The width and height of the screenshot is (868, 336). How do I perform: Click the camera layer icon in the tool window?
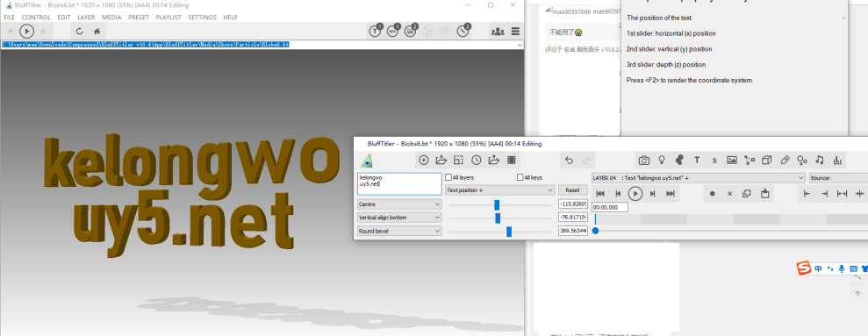[644, 161]
